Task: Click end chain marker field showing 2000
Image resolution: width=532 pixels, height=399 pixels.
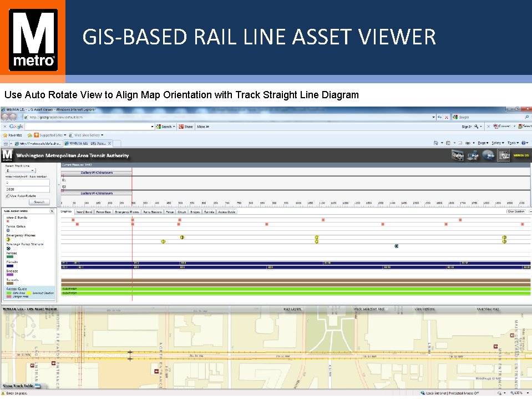Action: pos(28,189)
